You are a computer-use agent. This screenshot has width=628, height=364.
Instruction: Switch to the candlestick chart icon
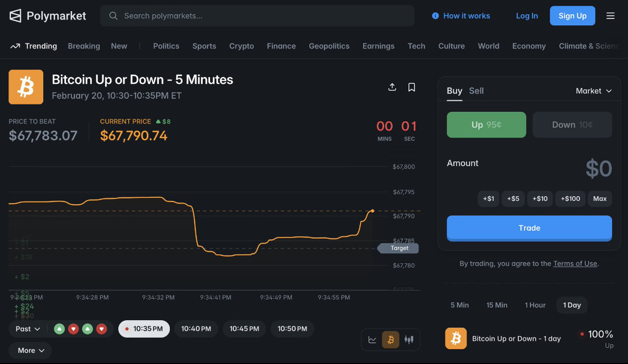pos(409,340)
